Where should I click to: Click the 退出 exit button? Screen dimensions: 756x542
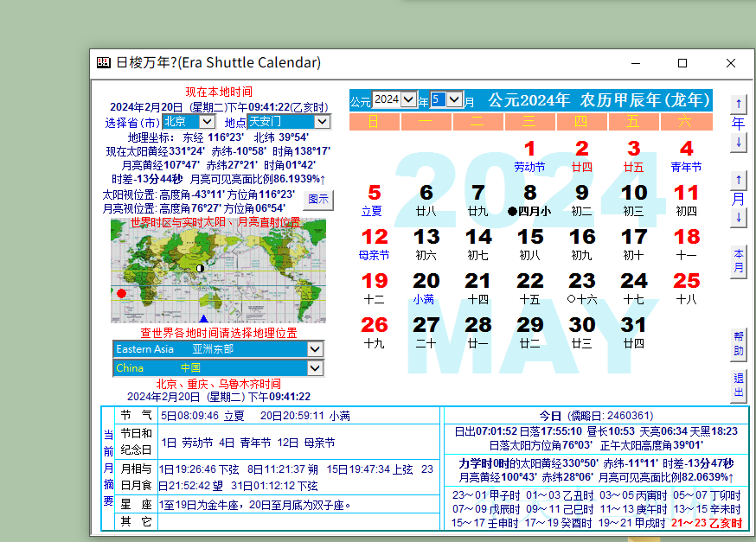coord(737,388)
